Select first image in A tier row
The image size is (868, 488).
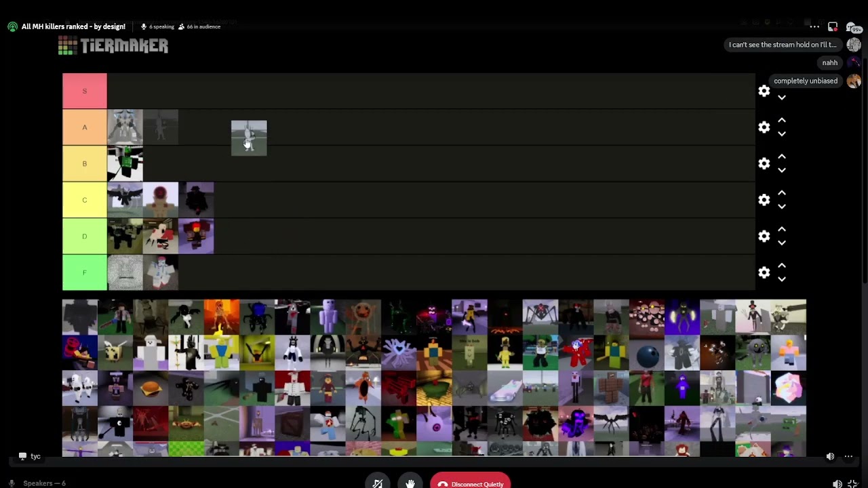pos(125,127)
